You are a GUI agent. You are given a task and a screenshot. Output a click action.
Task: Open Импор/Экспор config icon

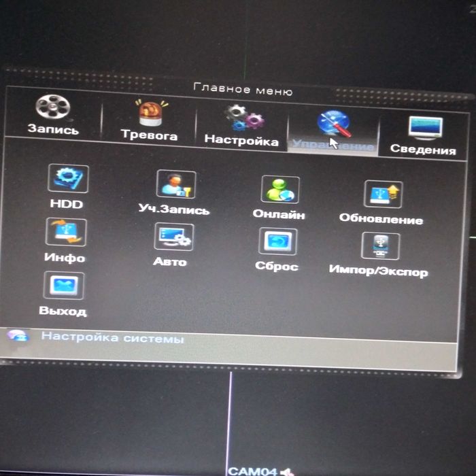coord(381,246)
